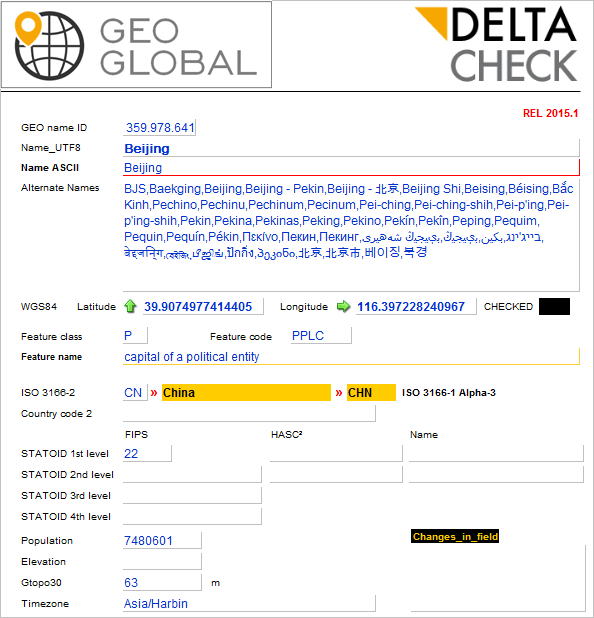Image resolution: width=594 pixels, height=618 pixels.
Task: Click the Gtopo30 unit label m
Action: pos(215,583)
